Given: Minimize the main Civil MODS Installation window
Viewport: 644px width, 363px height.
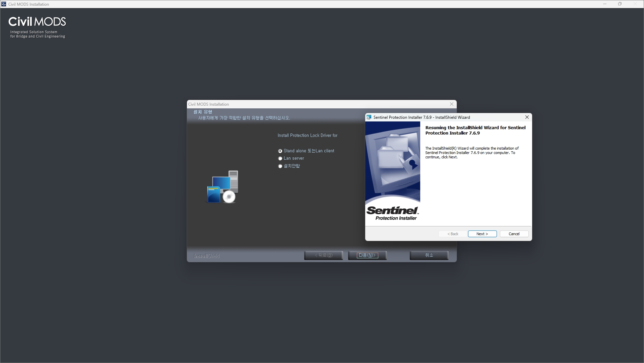Looking at the screenshot, I should (x=605, y=4).
